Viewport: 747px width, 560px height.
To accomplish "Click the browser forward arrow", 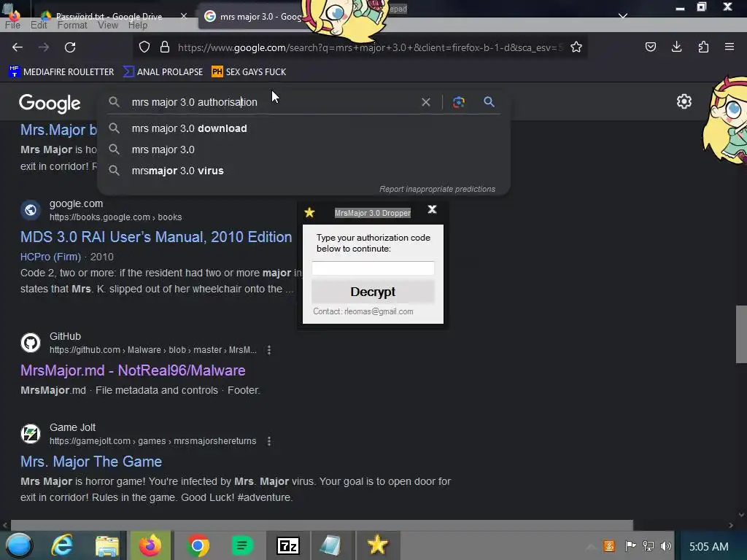I will click(44, 47).
